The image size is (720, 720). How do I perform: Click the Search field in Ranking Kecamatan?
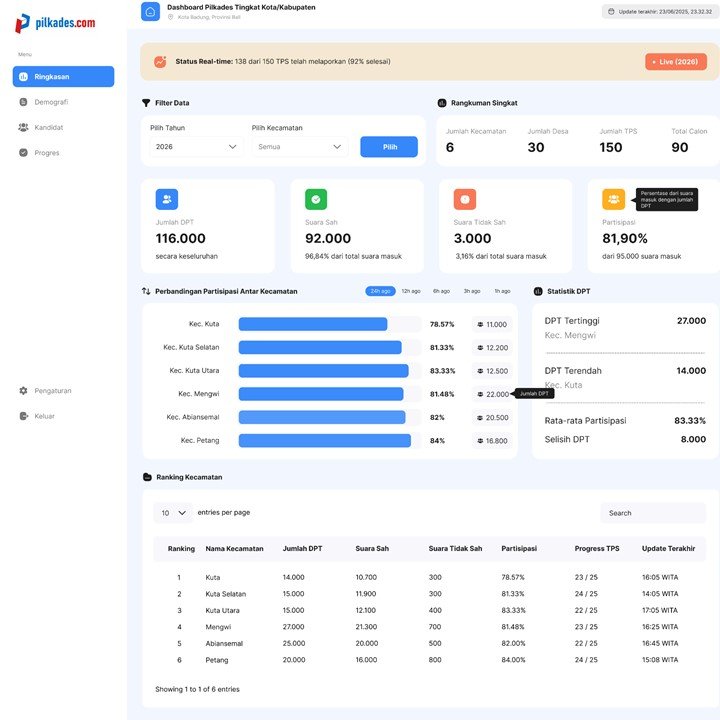tap(652, 513)
